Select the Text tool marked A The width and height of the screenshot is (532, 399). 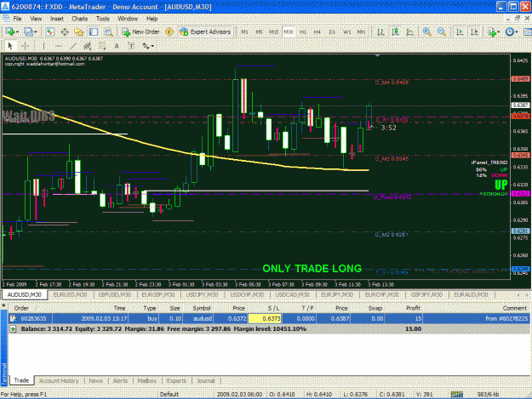[x=117, y=46]
